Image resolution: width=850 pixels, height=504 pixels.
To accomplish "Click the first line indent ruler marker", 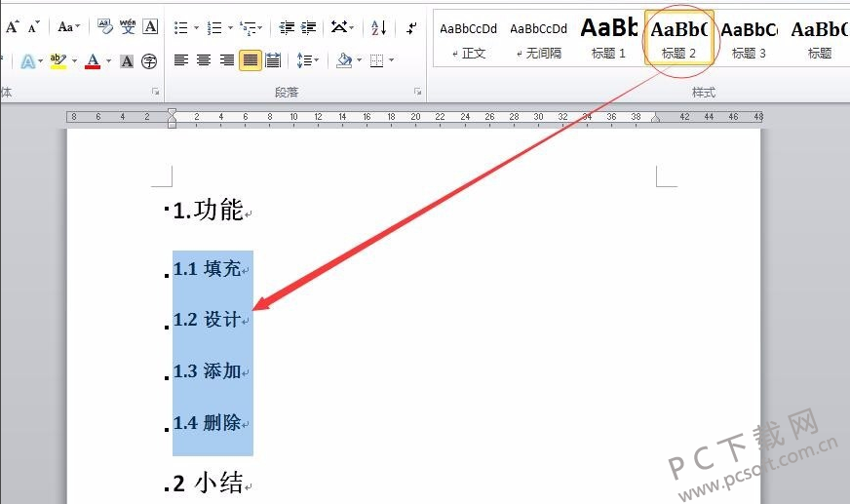I will coord(172,112).
